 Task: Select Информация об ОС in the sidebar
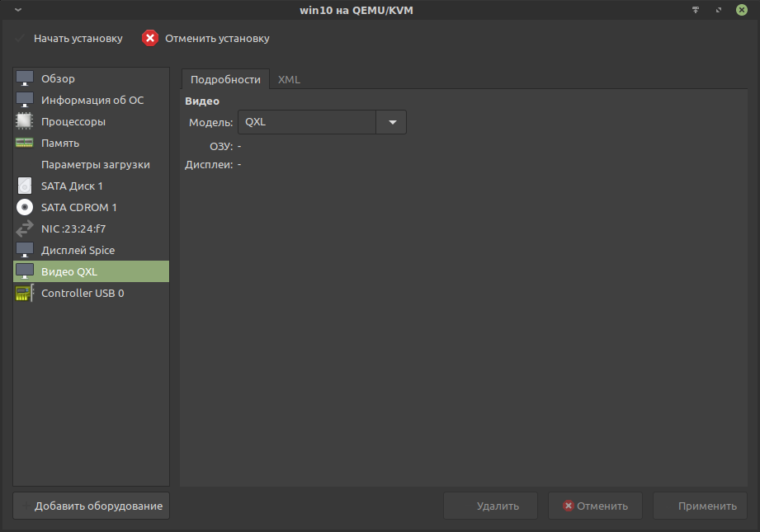[92, 100]
